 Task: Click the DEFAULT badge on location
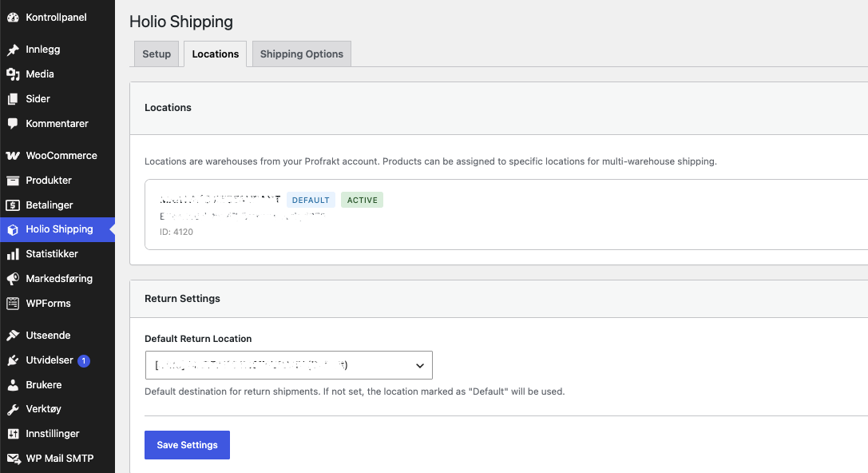pos(311,200)
